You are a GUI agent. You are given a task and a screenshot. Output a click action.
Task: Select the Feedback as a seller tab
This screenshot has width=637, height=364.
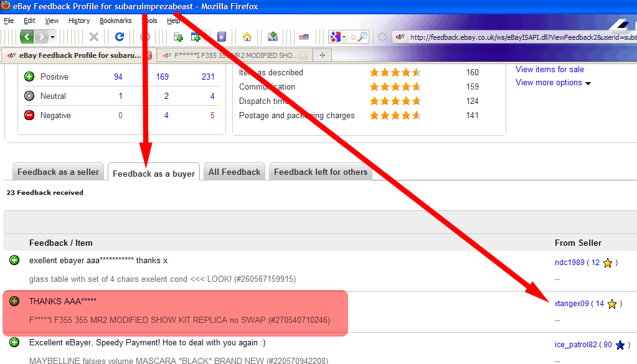click(x=58, y=172)
